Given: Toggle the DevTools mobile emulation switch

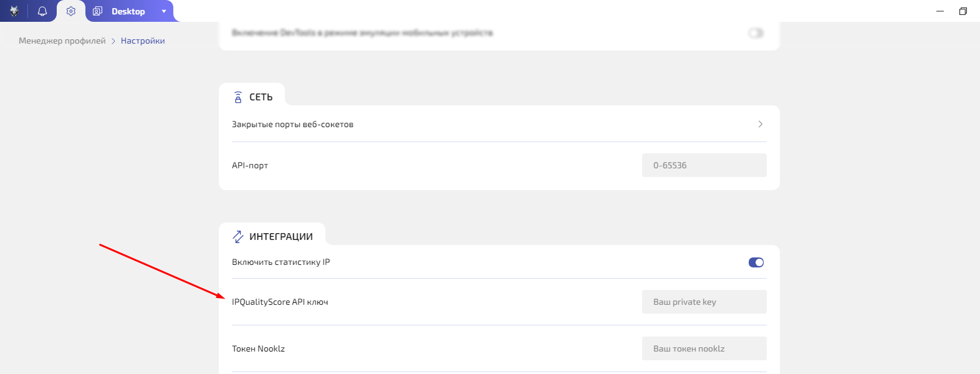Looking at the screenshot, I should point(756,33).
